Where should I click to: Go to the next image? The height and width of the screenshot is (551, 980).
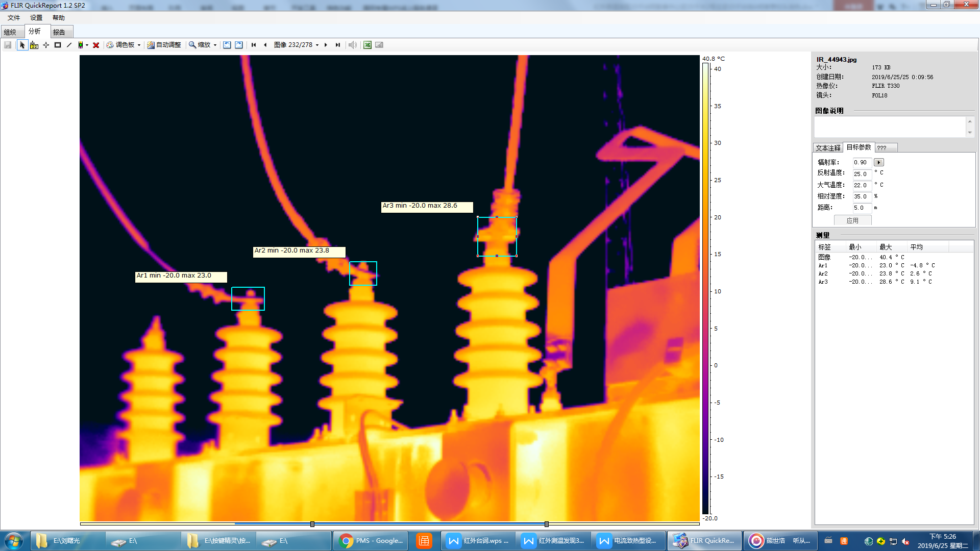326,45
